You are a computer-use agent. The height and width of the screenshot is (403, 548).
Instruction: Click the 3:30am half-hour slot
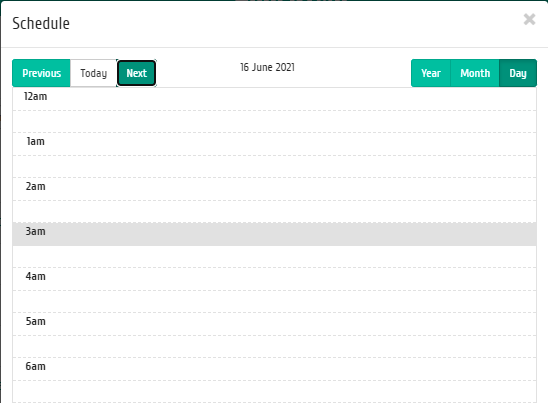tap(274, 257)
